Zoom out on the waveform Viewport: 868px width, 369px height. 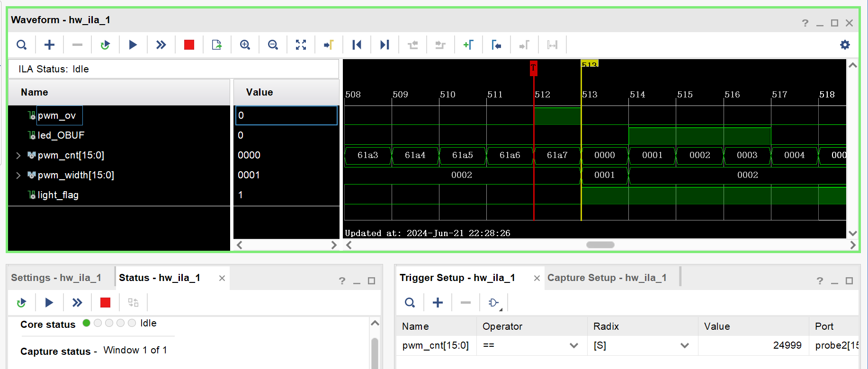point(273,45)
